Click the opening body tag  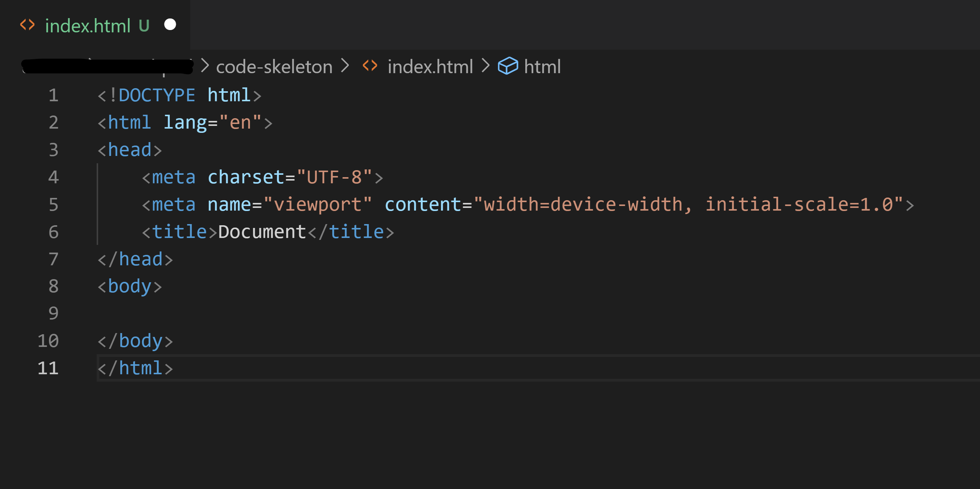click(x=130, y=287)
